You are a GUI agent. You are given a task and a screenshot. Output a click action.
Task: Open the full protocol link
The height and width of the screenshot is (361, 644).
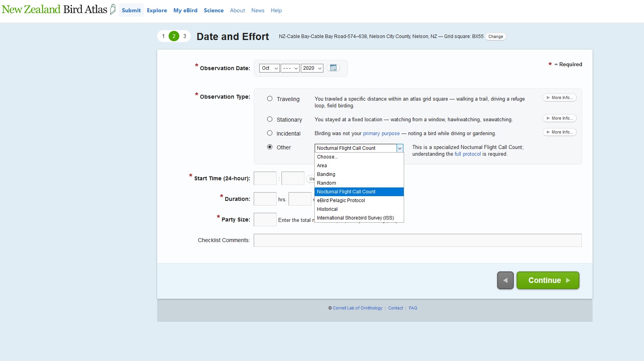pos(467,154)
